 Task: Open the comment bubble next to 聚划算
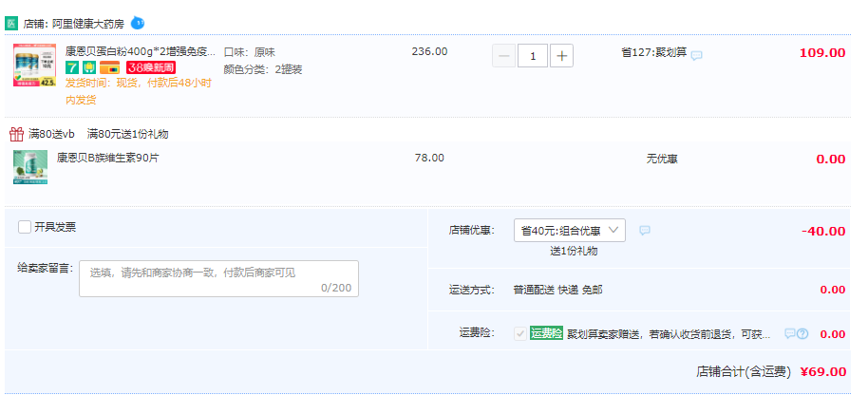(x=697, y=55)
